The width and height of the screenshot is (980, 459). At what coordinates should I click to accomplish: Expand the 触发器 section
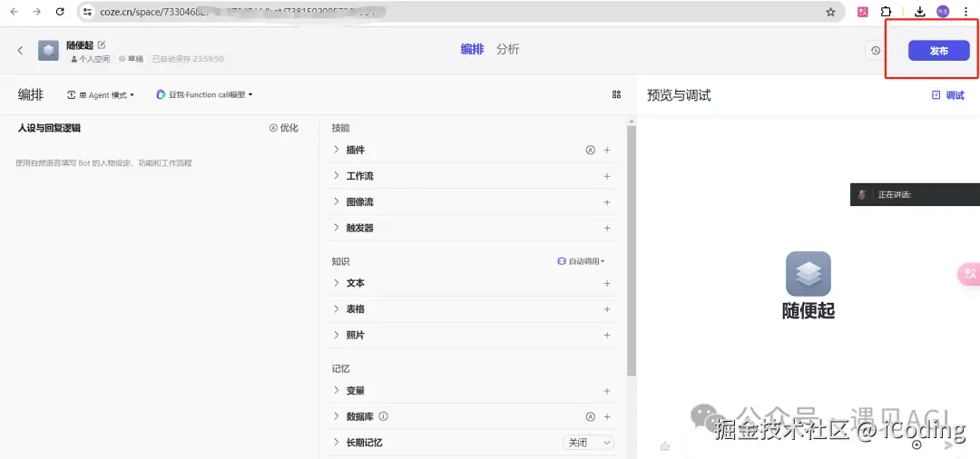pos(337,228)
